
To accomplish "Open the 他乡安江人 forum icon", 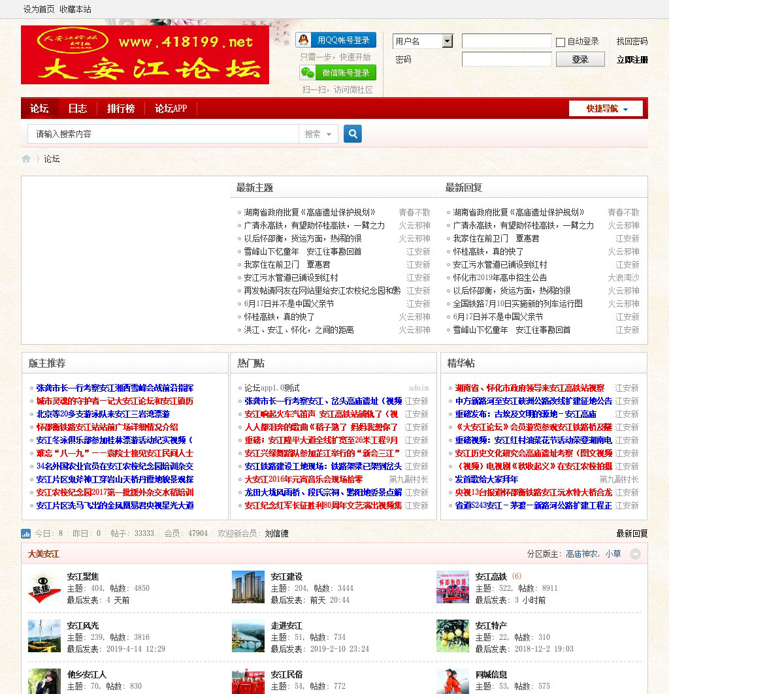I will [44, 682].
